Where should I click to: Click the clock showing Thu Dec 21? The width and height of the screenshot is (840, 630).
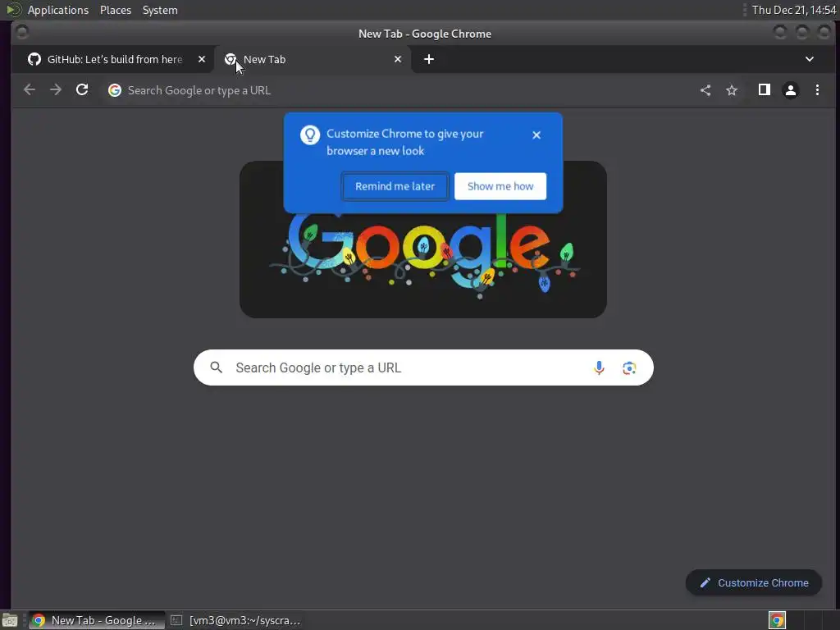(794, 10)
